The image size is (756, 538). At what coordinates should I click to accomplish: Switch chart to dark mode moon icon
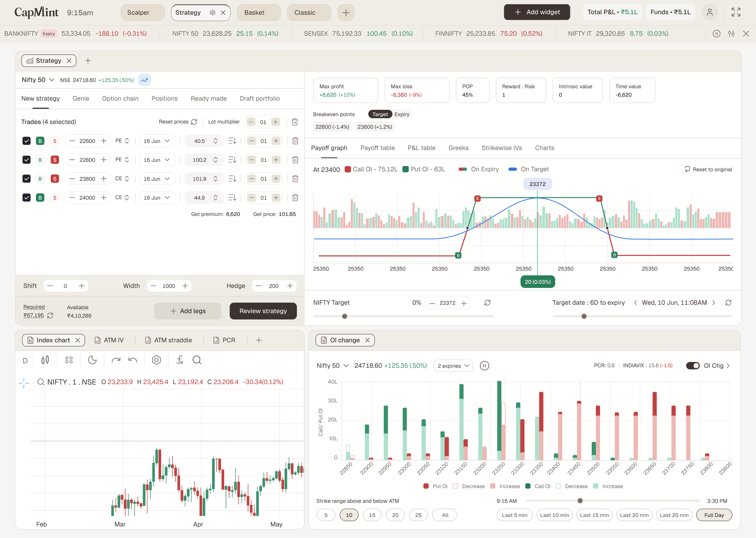point(92,360)
